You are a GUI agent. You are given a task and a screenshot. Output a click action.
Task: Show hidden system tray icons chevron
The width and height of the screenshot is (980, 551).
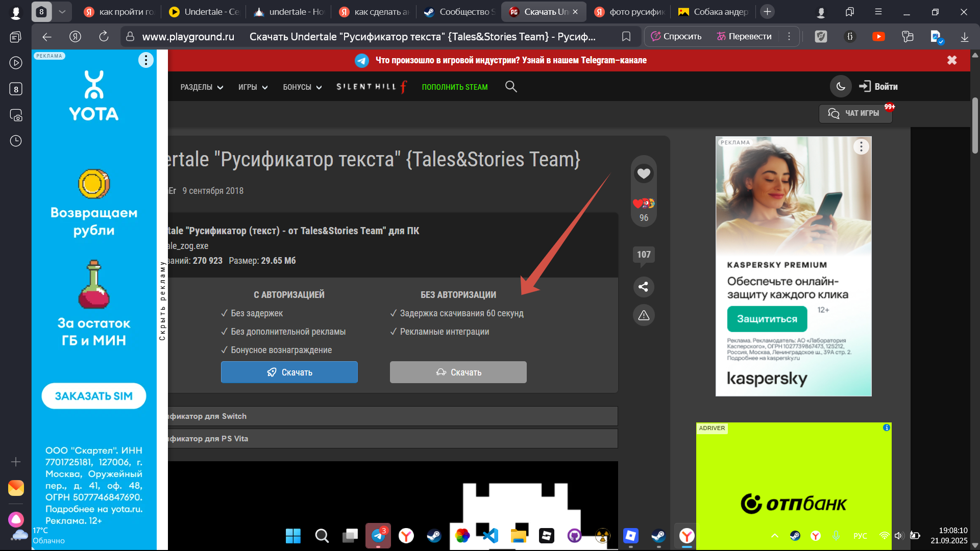[x=775, y=536]
